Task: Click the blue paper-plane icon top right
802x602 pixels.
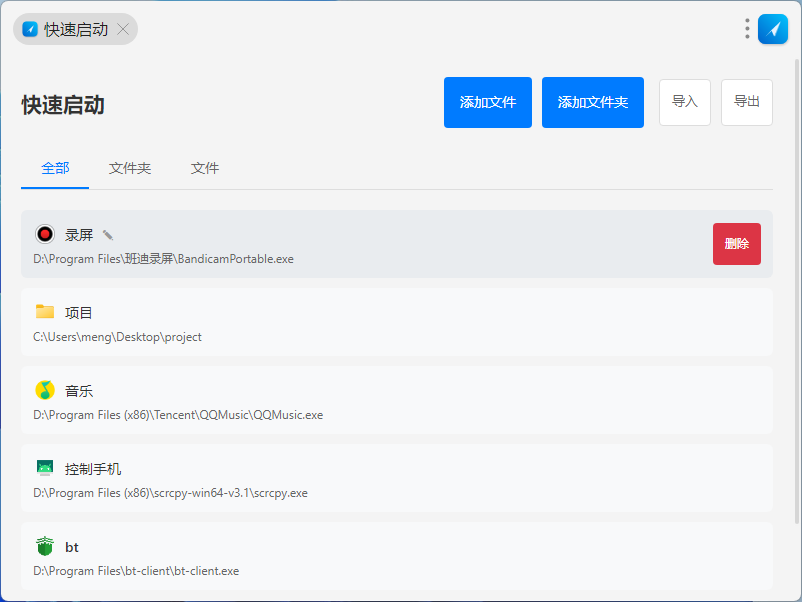Action: point(773,29)
